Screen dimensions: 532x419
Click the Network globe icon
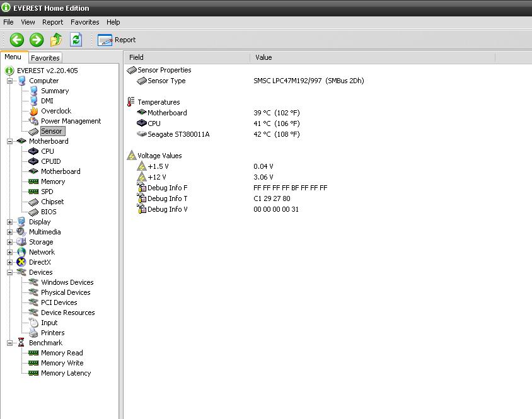click(21, 252)
